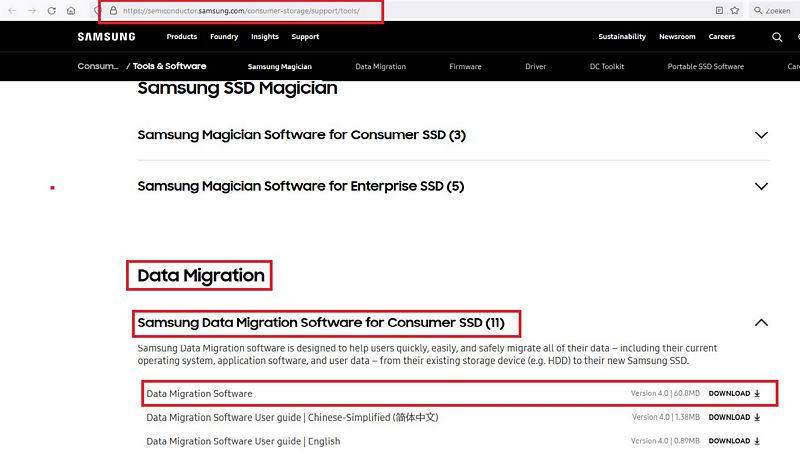Screen dimensions: 800x454
Task: Click the shield icon beside the address
Action: tap(97, 10)
